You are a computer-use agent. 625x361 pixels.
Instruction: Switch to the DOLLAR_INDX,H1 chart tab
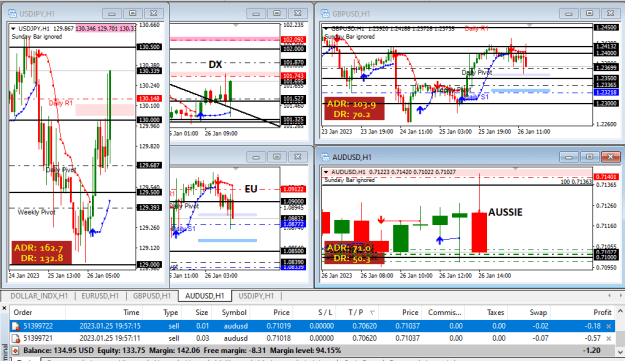39,296
